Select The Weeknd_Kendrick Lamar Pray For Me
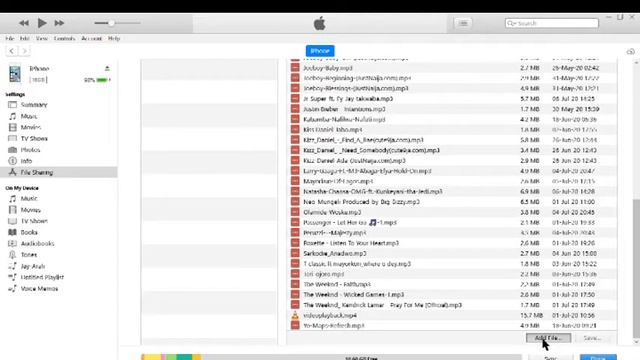 click(453, 305)
